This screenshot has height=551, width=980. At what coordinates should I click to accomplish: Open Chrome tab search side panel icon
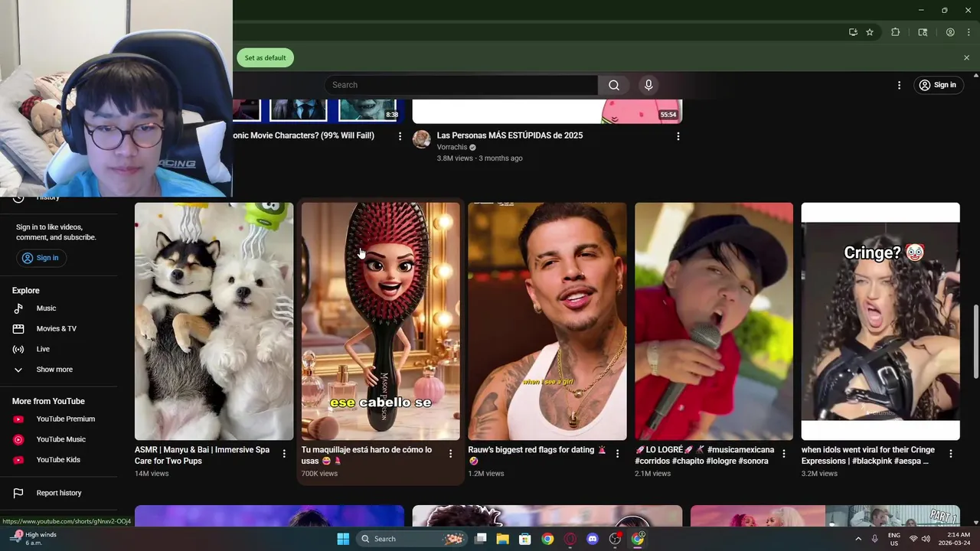pyautogui.click(x=923, y=32)
